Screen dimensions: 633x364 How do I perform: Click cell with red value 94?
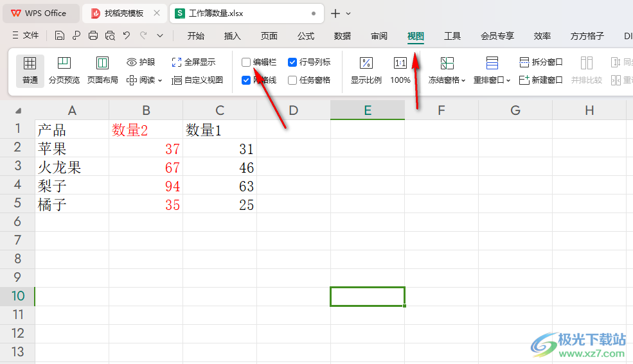pos(146,185)
